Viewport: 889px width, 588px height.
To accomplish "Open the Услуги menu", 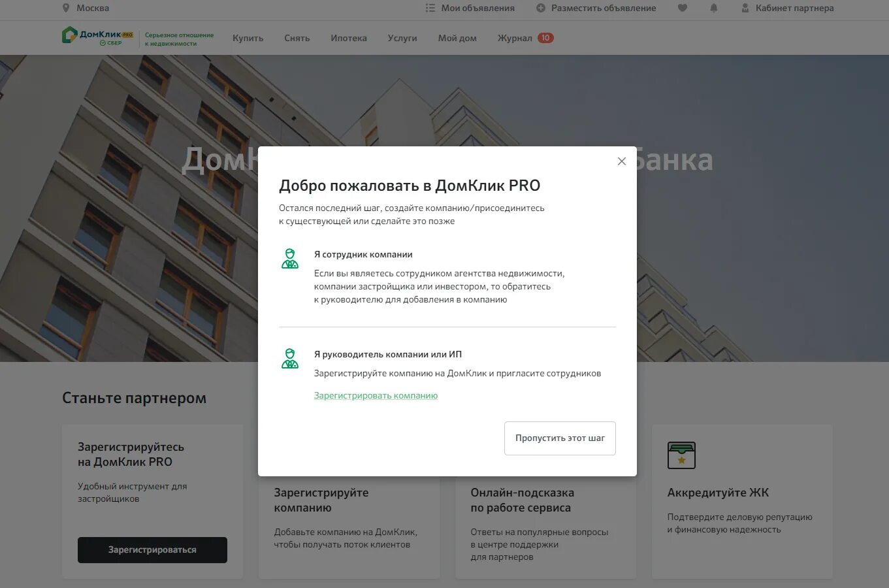I will pyautogui.click(x=402, y=38).
